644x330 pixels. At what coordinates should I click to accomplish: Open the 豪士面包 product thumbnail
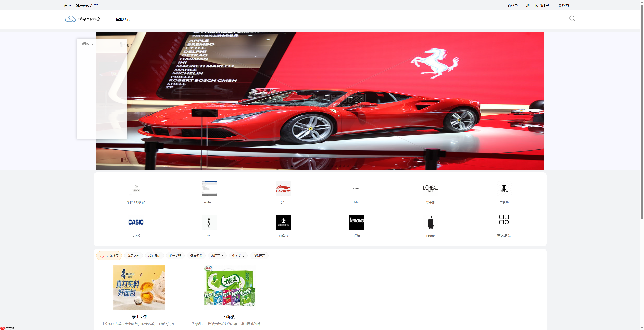[139, 288]
